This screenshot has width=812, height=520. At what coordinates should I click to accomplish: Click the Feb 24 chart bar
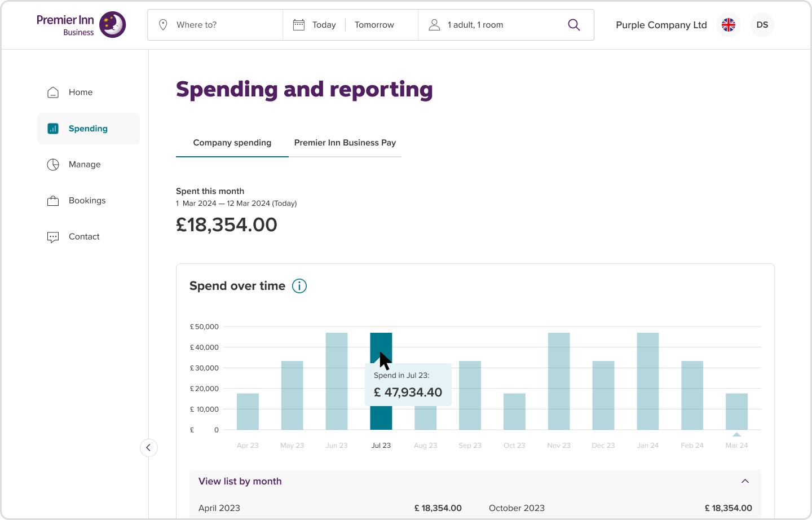click(692, 395)
